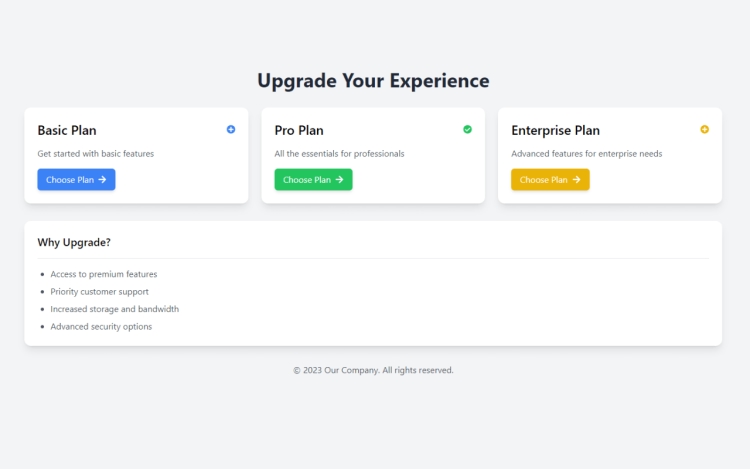Click the Pro Plan card title
The image size is (750, 469).
coord(299,131)
